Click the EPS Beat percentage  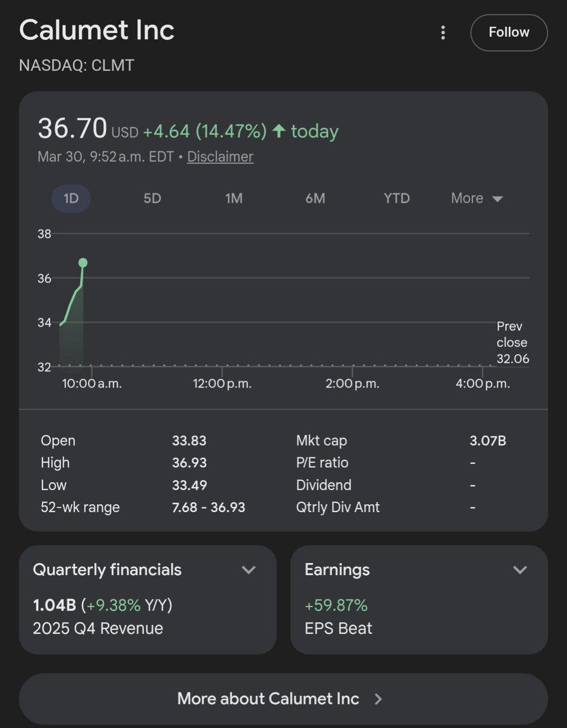pyautogui.click(x=336, y=605)
